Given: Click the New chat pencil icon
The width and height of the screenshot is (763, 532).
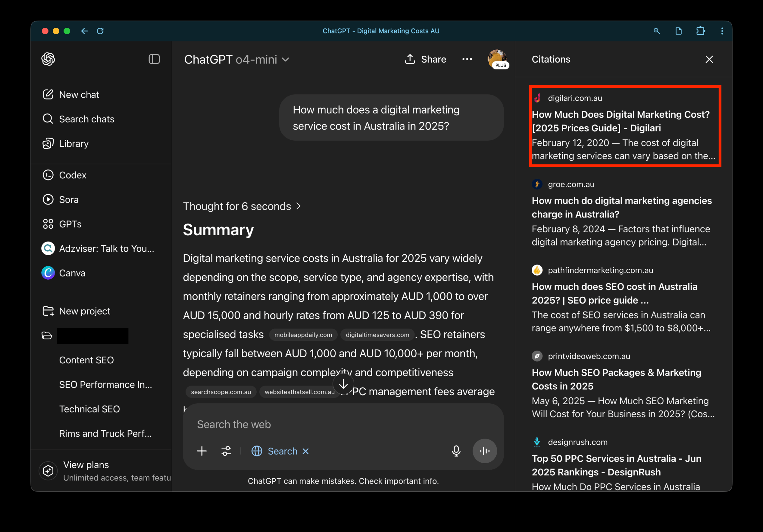Looking at the screenshot, I should (x=48, y=94).
